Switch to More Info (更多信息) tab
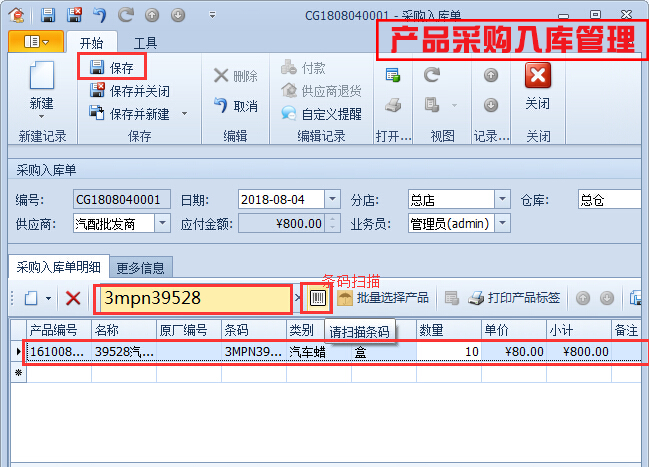The image size is (649, 467). click(141, 267)
